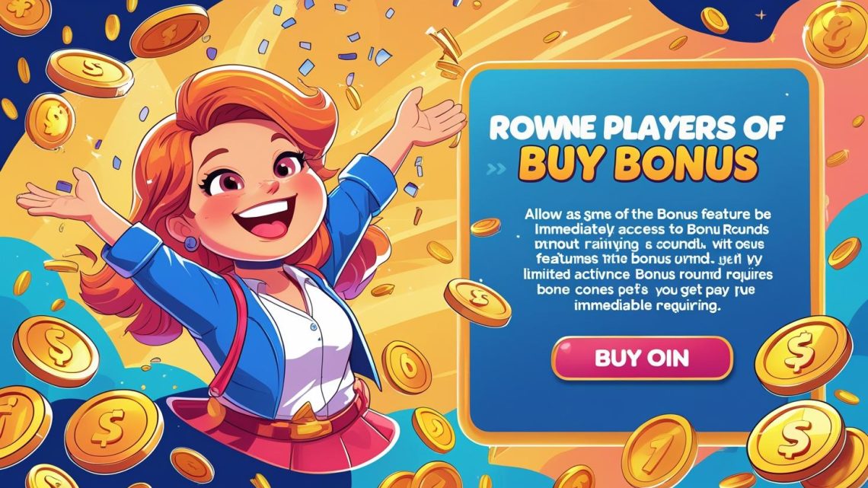Click the girl's purple round earring

pos(191,244)
